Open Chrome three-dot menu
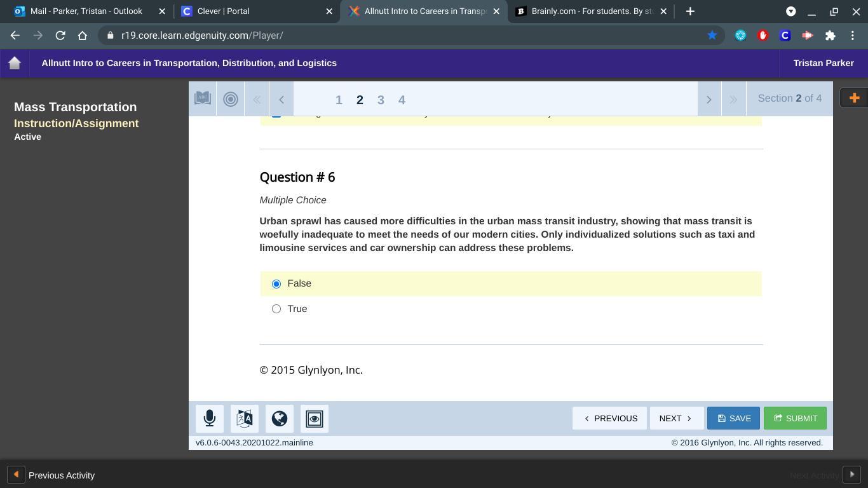 853,36
